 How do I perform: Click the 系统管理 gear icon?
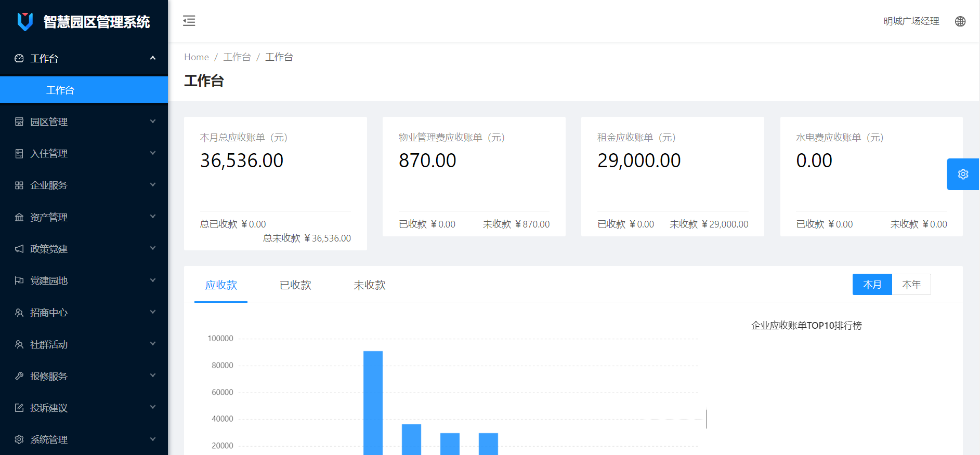point(19,439)
